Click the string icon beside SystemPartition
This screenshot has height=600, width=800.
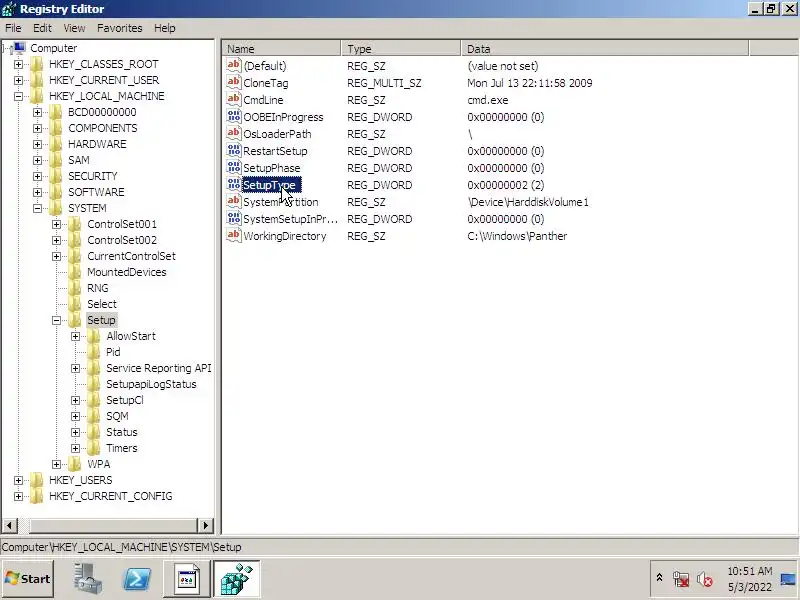tap(234, 202)
